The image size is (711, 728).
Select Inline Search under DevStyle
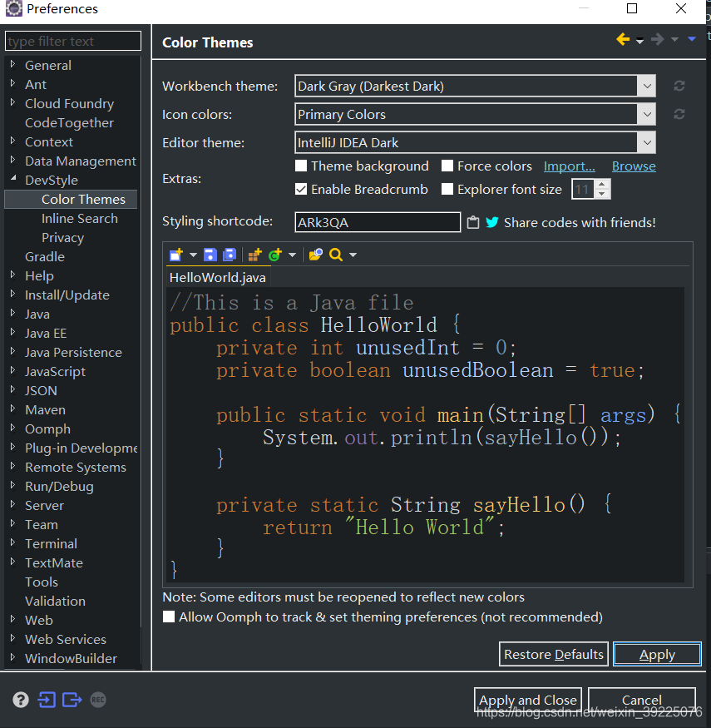79,218
